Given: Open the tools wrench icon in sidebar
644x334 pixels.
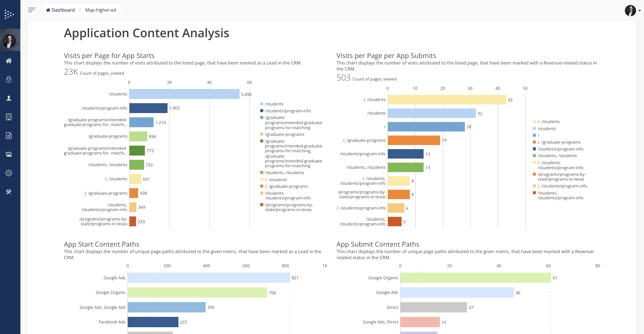Looking at the screenshot, I should [x=9, y=192].
